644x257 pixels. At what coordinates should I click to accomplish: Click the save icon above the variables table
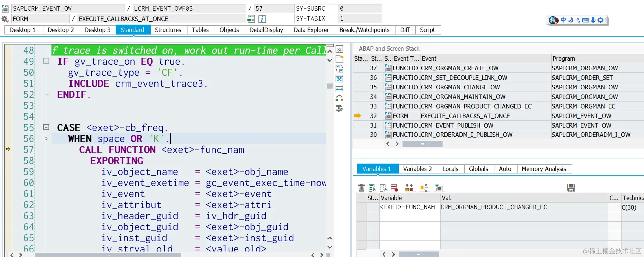pos(571,188)
